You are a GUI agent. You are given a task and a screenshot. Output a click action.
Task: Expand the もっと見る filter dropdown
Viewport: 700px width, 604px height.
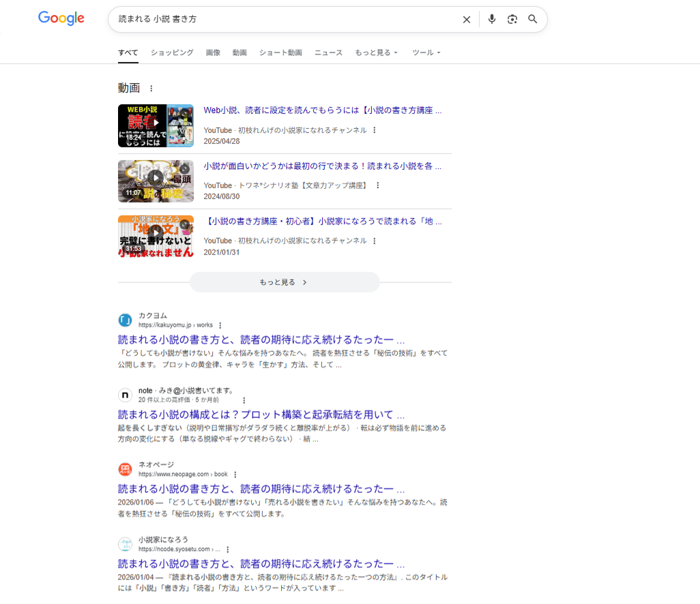click(x=376, y=52)
